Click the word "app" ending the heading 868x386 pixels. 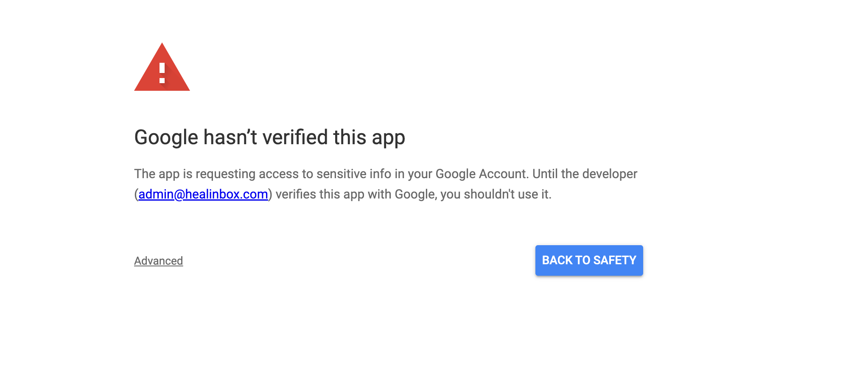(388, 138)
